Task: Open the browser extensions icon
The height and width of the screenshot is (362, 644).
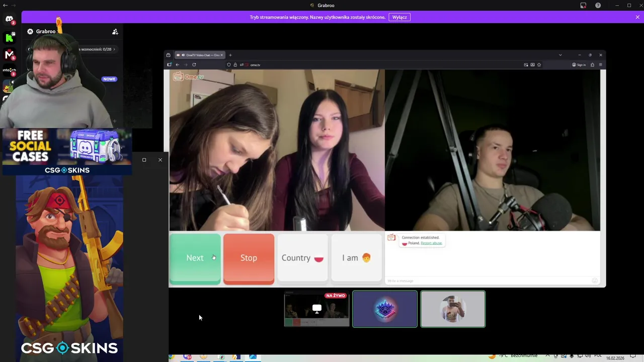Action: click(592, 65)
